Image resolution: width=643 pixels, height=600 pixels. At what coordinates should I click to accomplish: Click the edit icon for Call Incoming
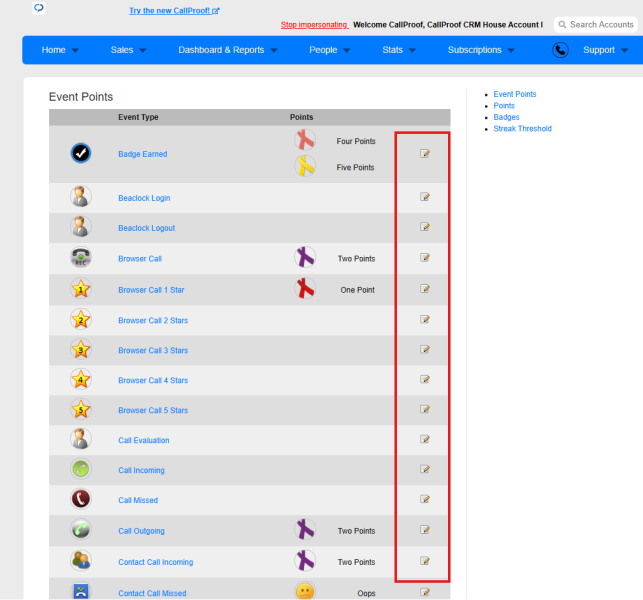[x=425, y=469]
